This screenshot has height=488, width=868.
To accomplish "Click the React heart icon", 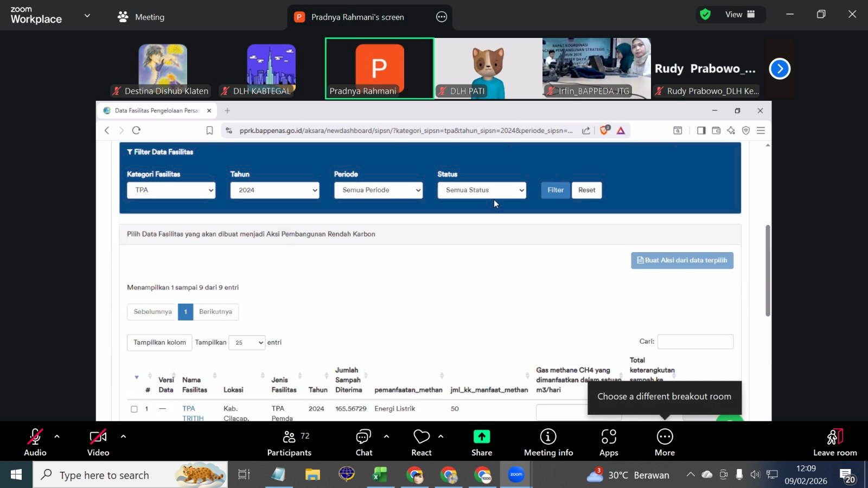I will pos(422,437).
